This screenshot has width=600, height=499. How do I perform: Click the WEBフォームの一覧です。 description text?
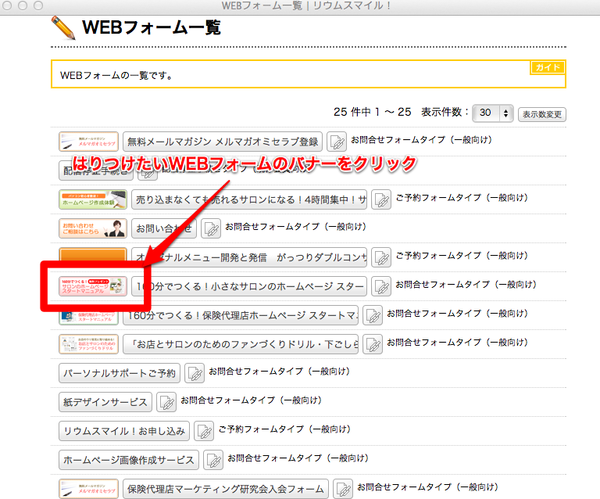(x=116, y=75)
